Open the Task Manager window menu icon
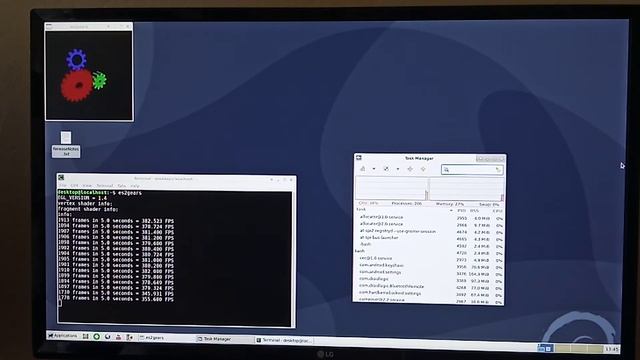This screenshot has width=640, height=360. 359,158
